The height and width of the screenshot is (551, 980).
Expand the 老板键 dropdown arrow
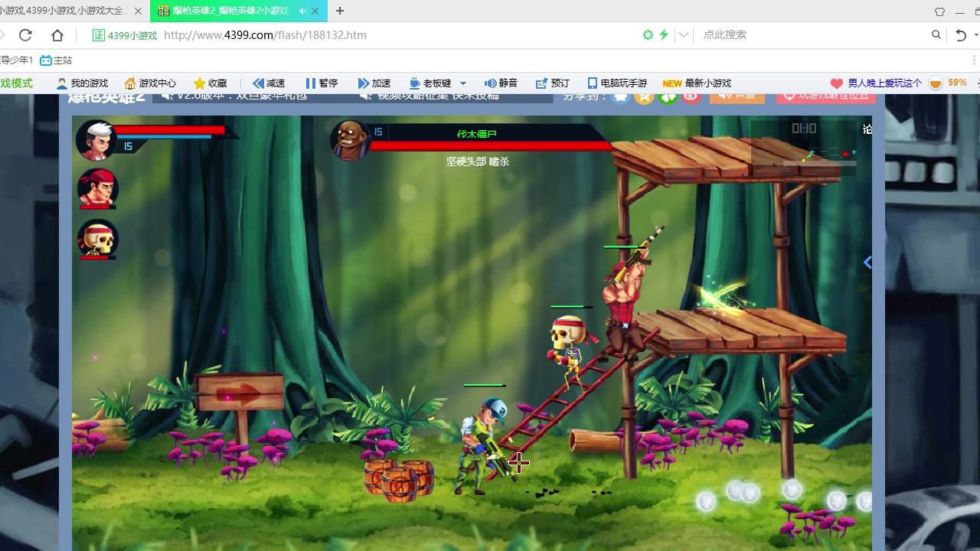point(463,83)
